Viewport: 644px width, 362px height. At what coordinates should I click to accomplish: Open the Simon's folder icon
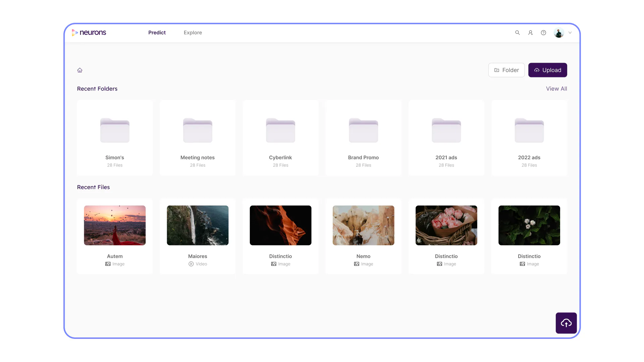pos(115,130)
